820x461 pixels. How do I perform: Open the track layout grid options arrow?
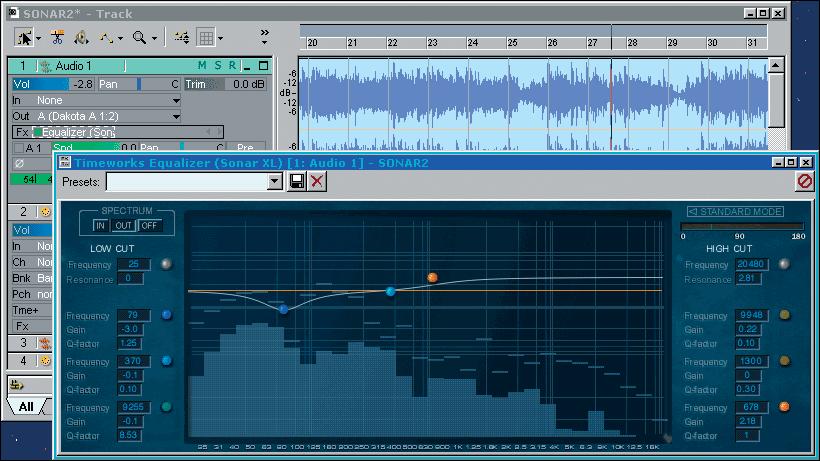220,38
